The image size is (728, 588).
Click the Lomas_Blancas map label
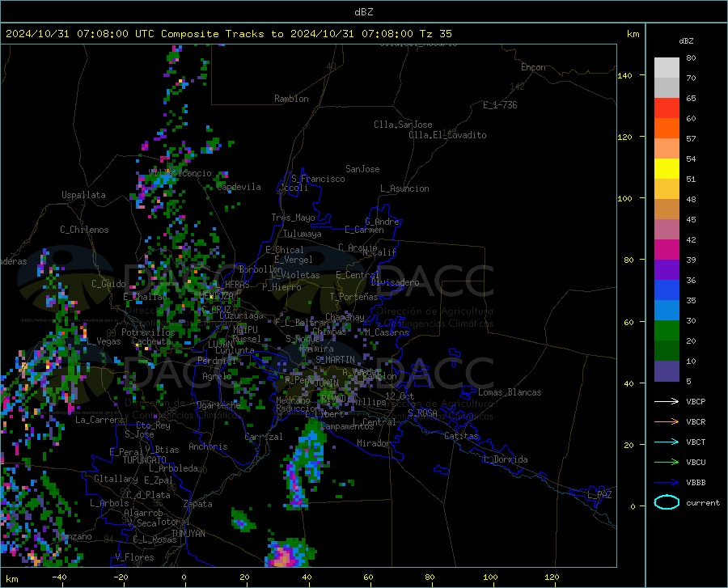tap(510, 392)
